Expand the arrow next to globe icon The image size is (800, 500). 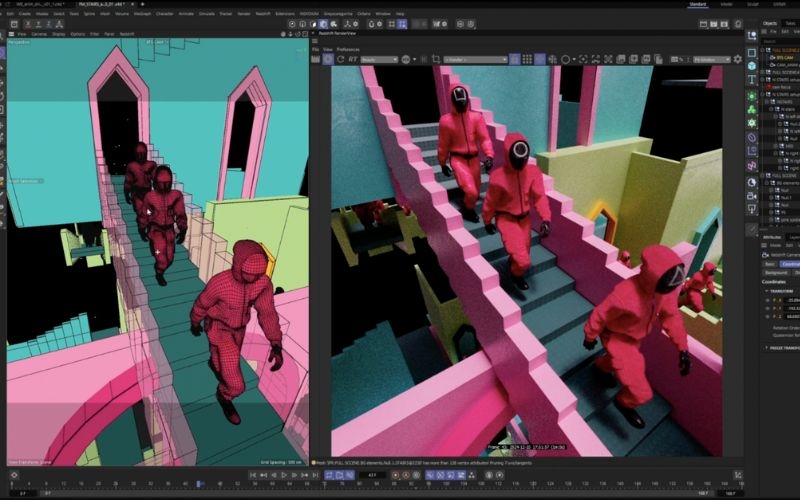[414, 60]
